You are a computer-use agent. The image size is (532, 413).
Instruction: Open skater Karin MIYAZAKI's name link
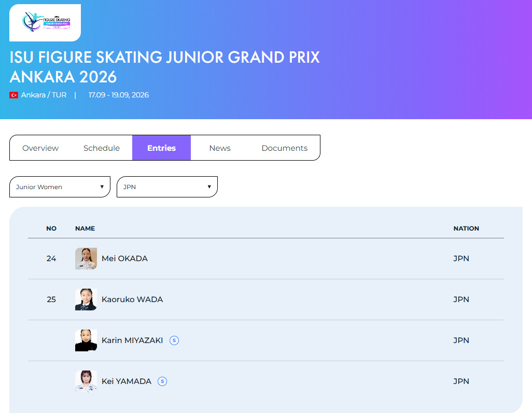(x=132, y=340)
